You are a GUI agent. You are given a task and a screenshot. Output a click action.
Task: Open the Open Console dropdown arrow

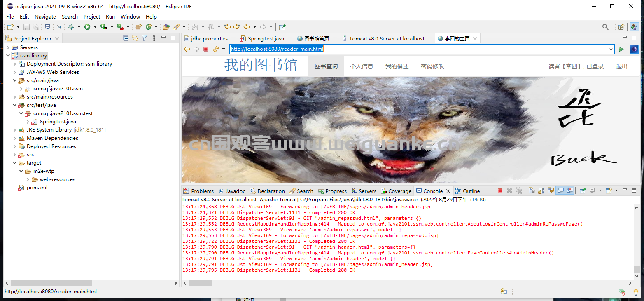pyautogui.click(x=616, y=191)
